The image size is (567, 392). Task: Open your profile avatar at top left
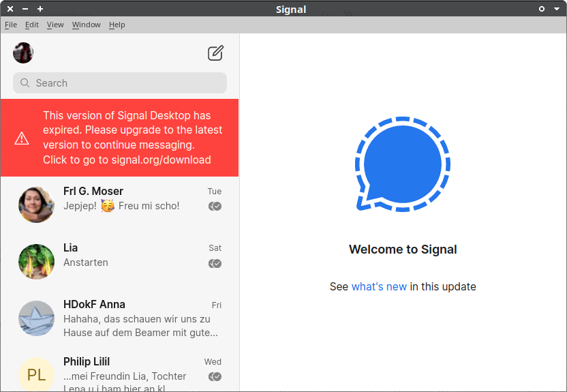(x=23, y=53)
